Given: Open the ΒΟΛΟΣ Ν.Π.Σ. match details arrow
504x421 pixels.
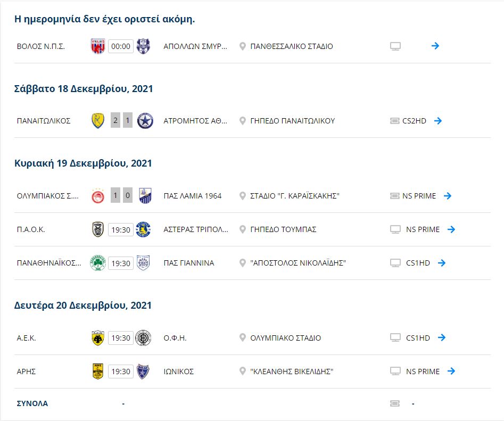Looking at the screenshot, I should pos(435,46).
